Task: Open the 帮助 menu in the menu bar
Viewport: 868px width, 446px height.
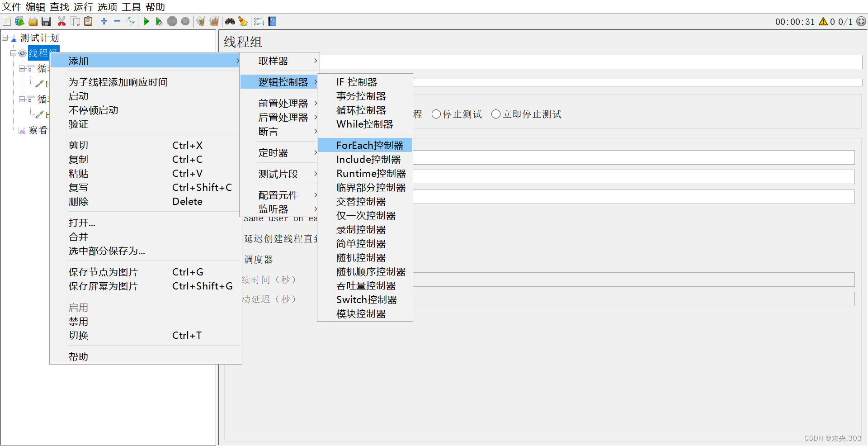Action: (156, 7)
